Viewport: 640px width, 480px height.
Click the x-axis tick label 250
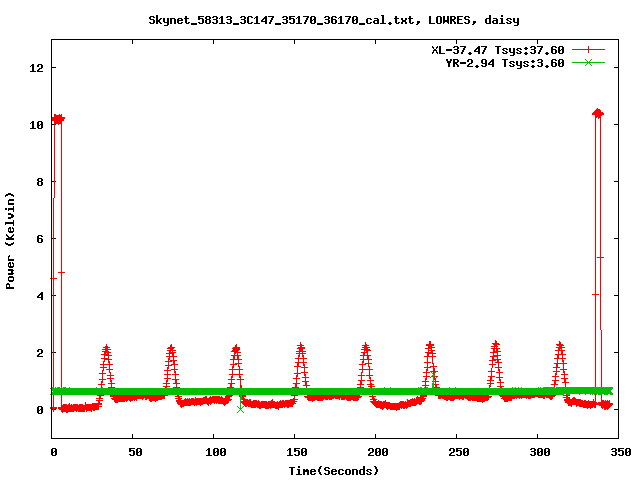459,452
